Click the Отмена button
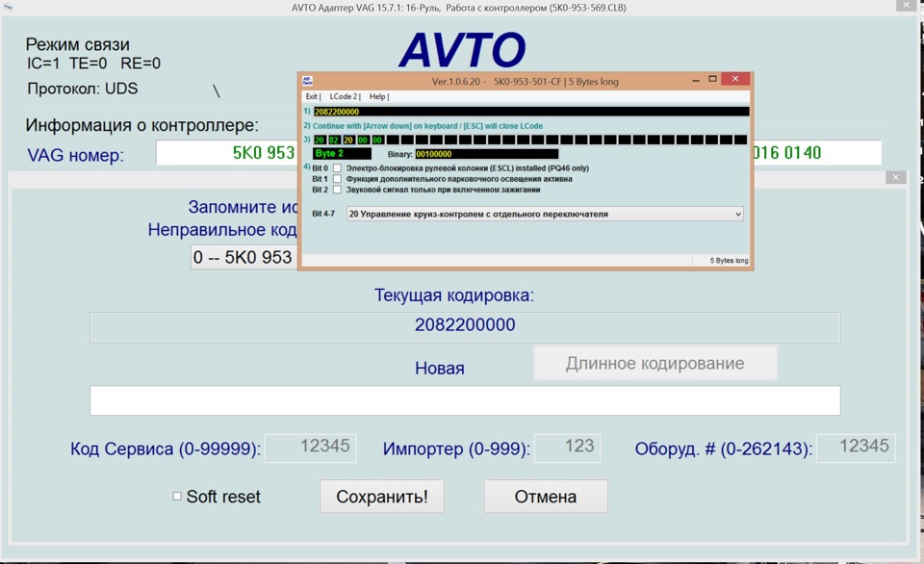 546,497
